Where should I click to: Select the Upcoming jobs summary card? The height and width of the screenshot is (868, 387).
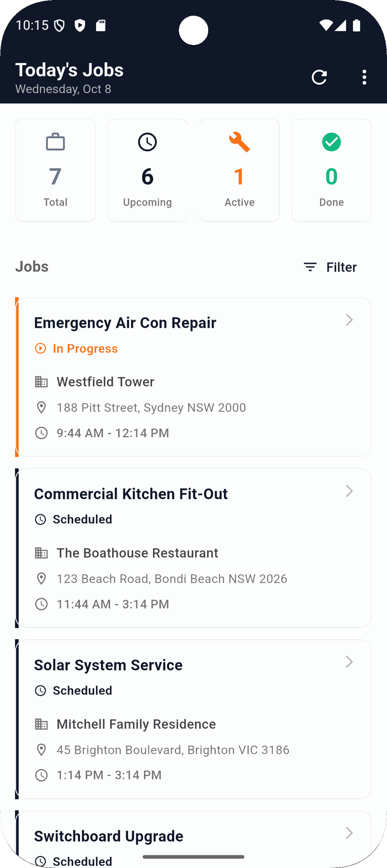pyautogui.click(x=147, y=170)
